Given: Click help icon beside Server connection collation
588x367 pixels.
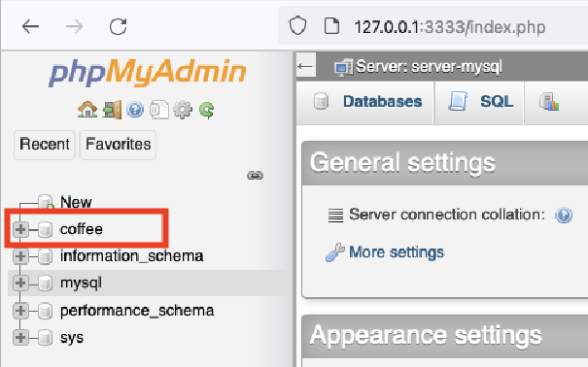Looking at the screenshot, I should [x=564, y=216].
